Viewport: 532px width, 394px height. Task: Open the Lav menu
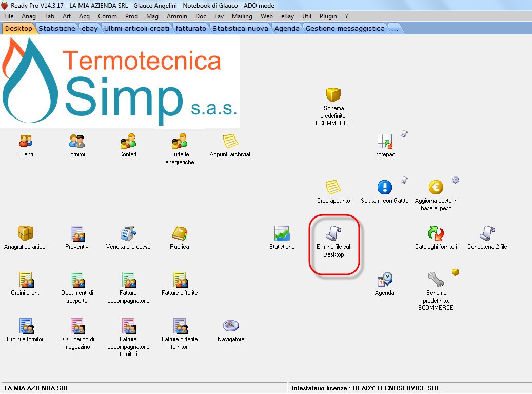219,16
